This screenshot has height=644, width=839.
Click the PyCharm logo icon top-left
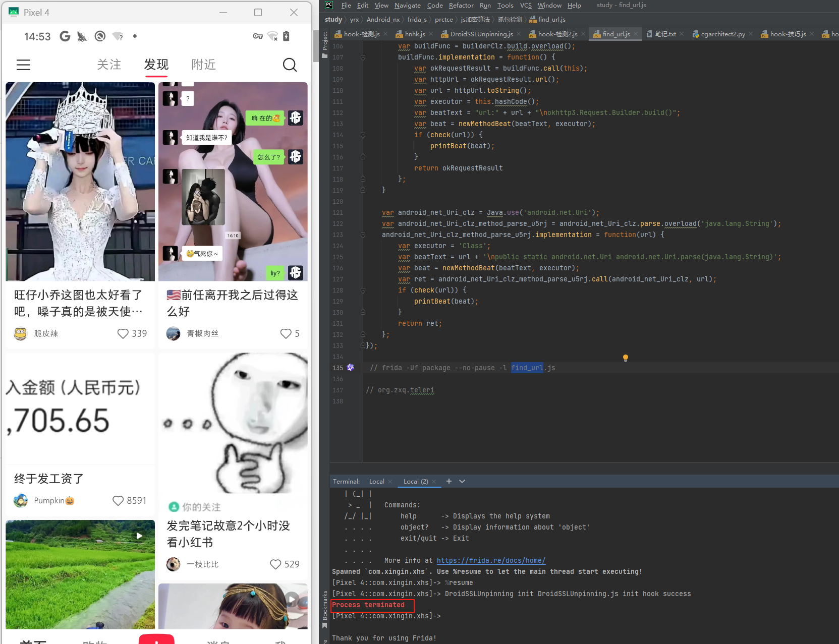point(328,5)
